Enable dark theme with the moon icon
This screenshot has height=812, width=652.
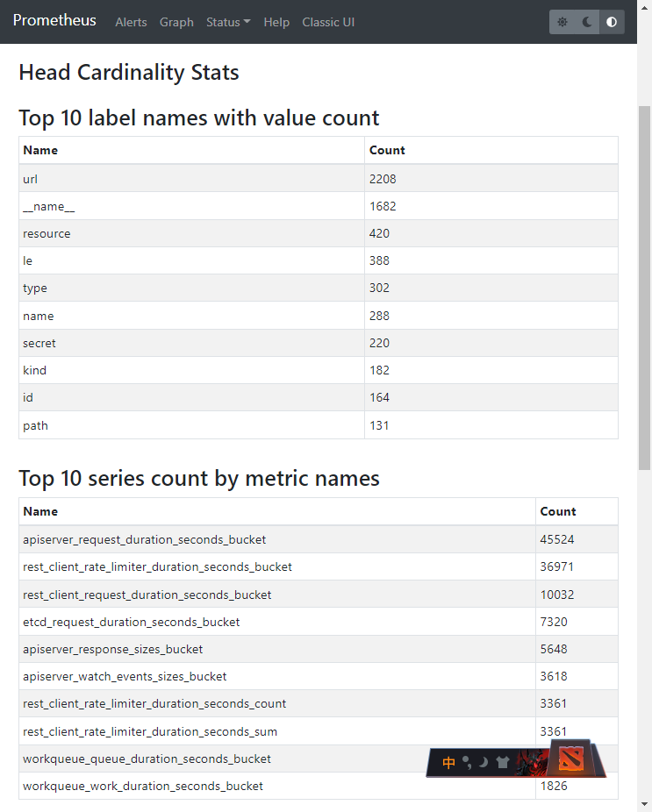587,22
